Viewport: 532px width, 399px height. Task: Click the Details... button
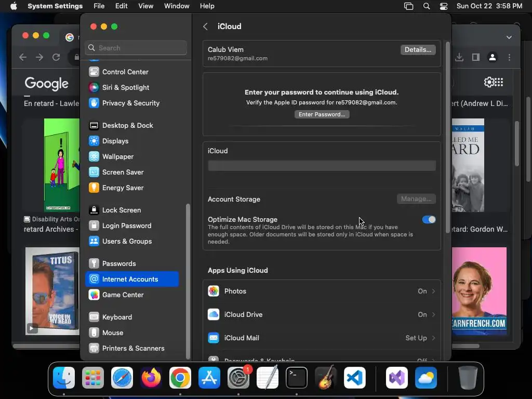[x=418, y=50]
